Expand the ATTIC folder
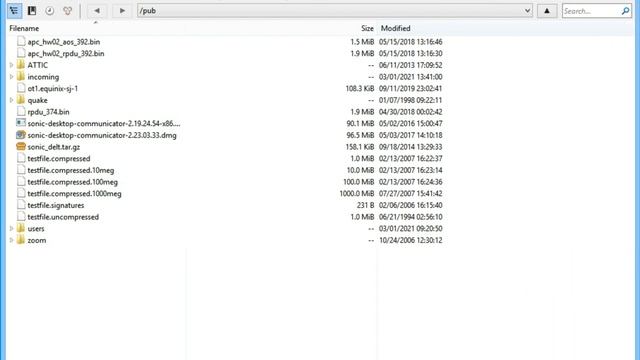 [x=11, y=65]
